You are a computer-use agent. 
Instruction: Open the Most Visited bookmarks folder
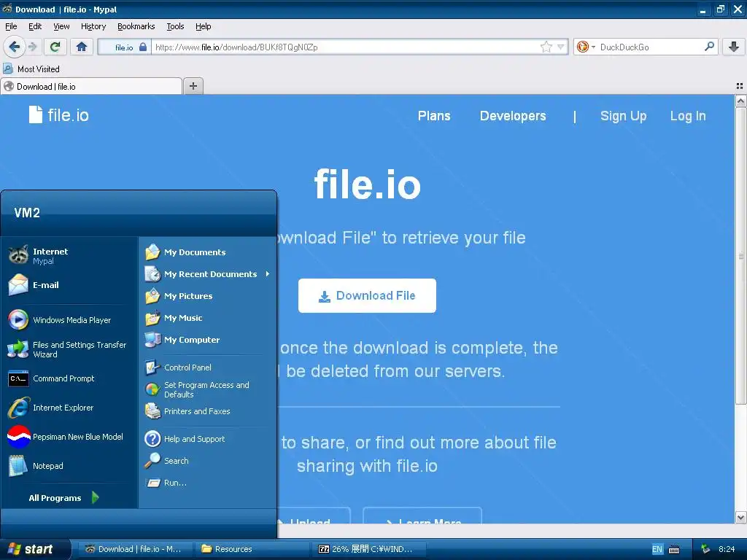point(31,69)
